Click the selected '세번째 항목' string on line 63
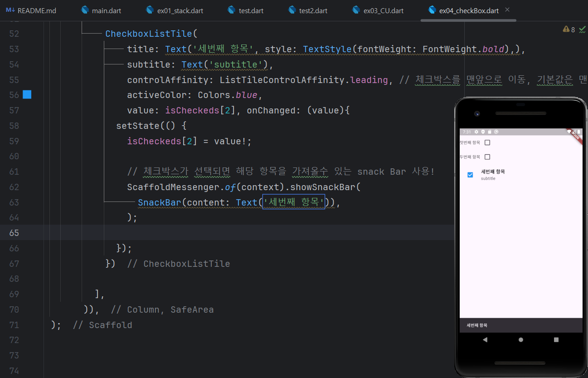The height and width of the screenshot is (378, 588). (294, 202)
